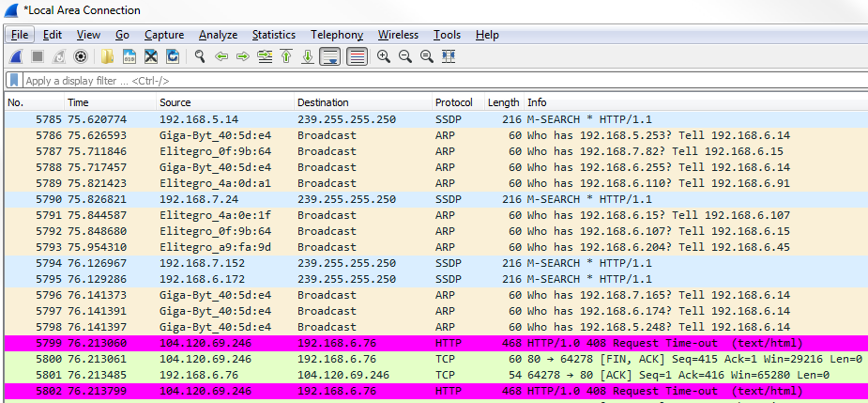Open the Telephony menu

pyautogui.click(x=336, y=35)
